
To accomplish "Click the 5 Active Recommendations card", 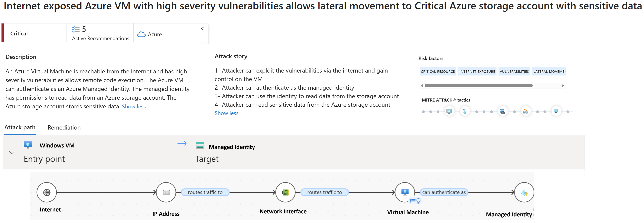I will (100, 33).
